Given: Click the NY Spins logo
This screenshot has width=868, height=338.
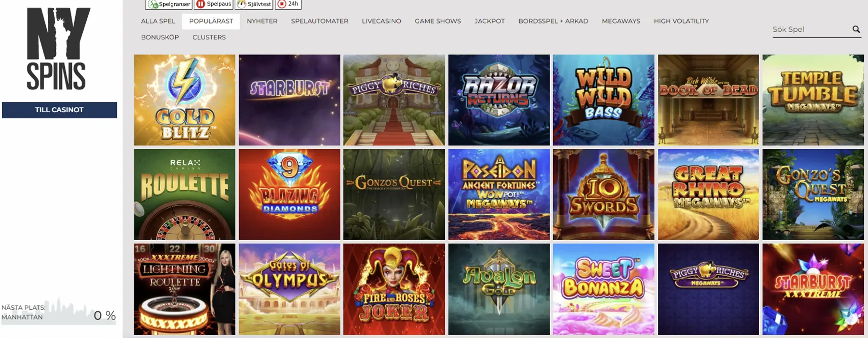Looking at the screenshot, I should point(58,48).
